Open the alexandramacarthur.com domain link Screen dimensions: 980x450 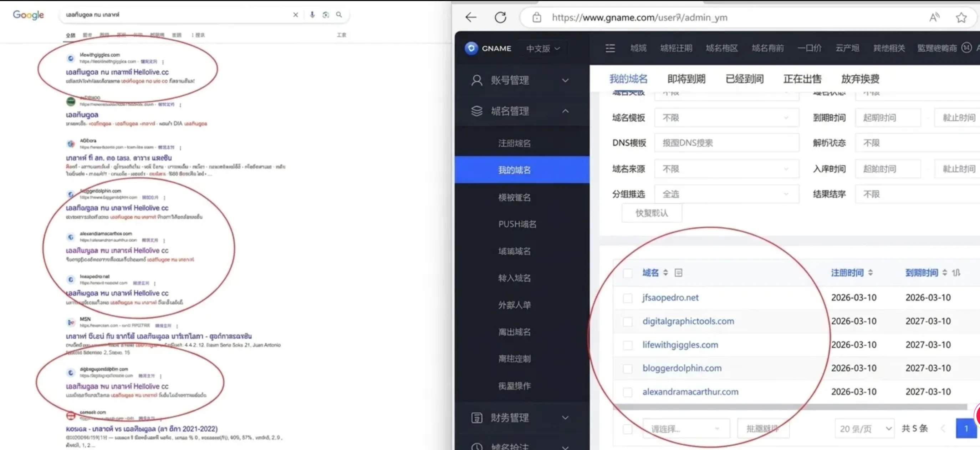coord(690,392)
